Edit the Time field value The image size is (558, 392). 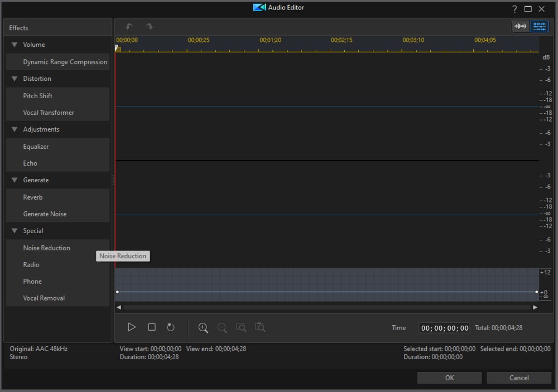click(x=444, y=328)
